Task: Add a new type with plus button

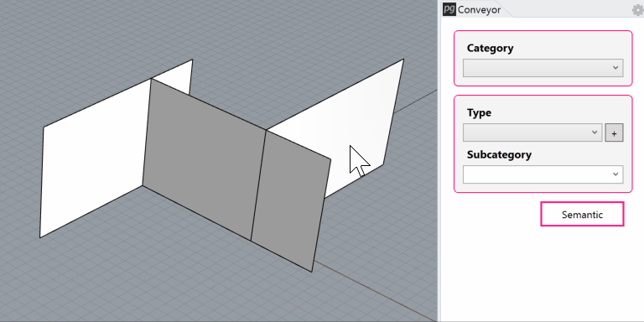Action: 614,133
